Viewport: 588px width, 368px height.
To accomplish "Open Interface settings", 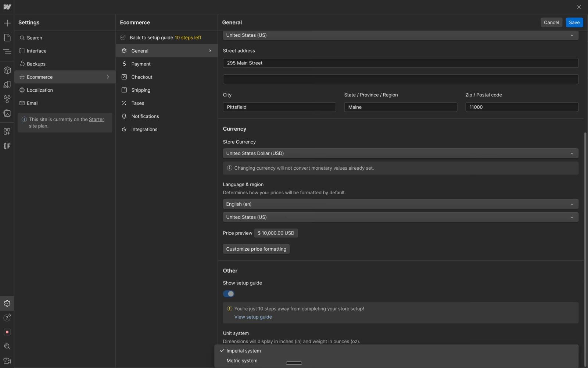I will click(65, 51).
